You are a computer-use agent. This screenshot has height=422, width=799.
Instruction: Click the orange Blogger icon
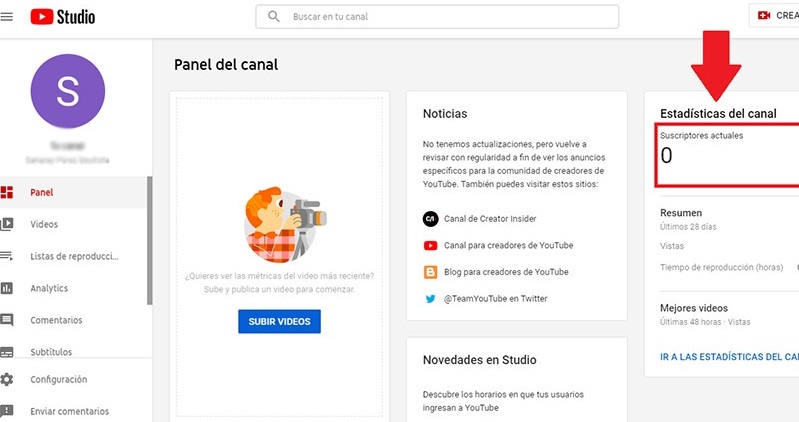click(x=431, y=272)
